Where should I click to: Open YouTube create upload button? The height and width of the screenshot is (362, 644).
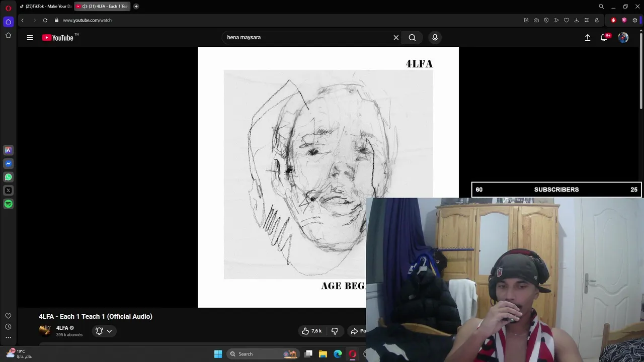click(x=587, y=37)
